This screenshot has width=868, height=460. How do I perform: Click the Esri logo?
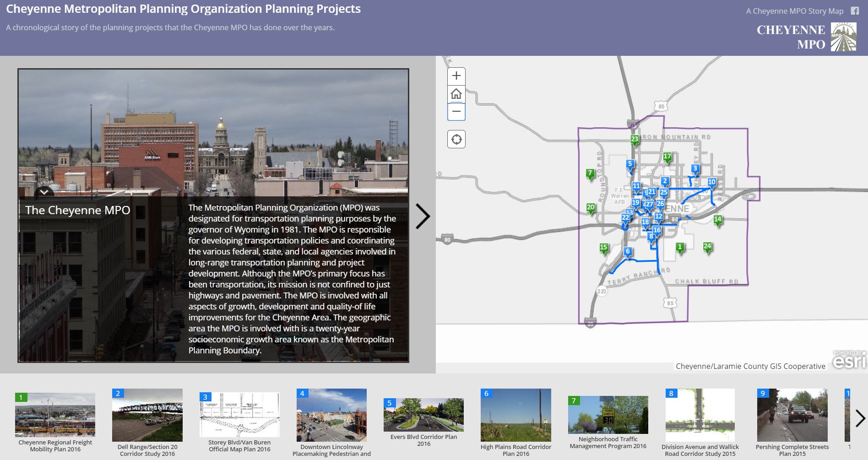tap(850, 360)
